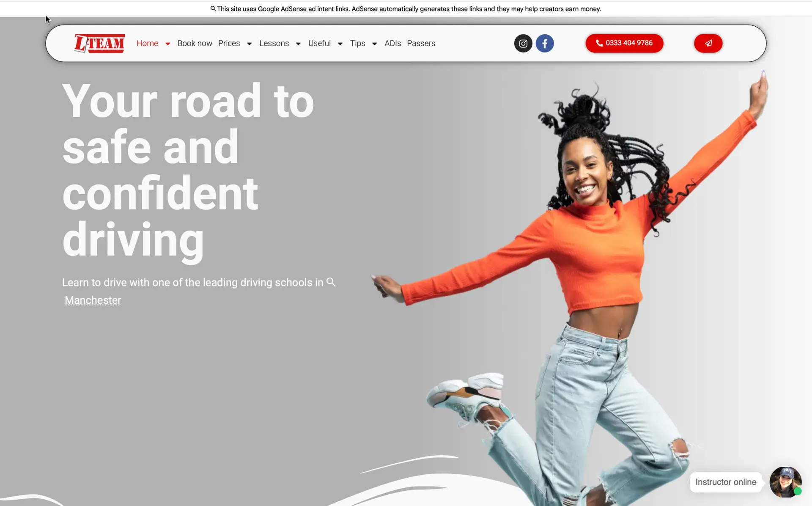
Task: Open the Tips menu item
Action: coord(357,43)
